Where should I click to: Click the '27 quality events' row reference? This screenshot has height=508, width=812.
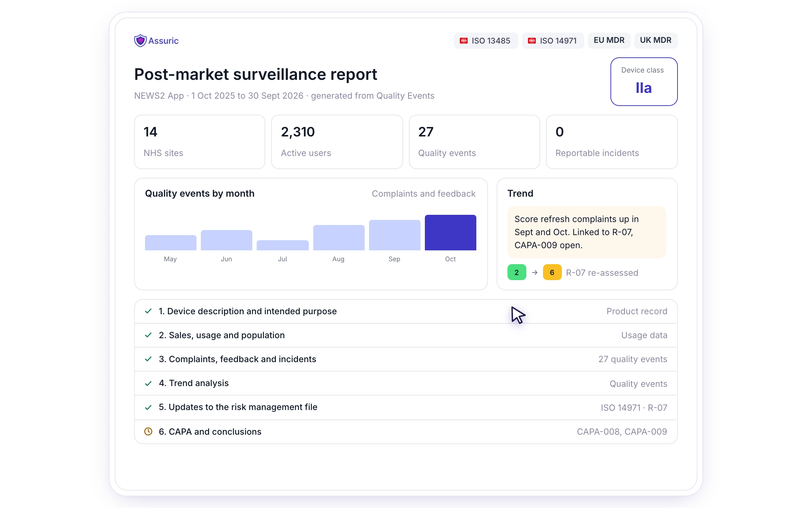(633, 359)
